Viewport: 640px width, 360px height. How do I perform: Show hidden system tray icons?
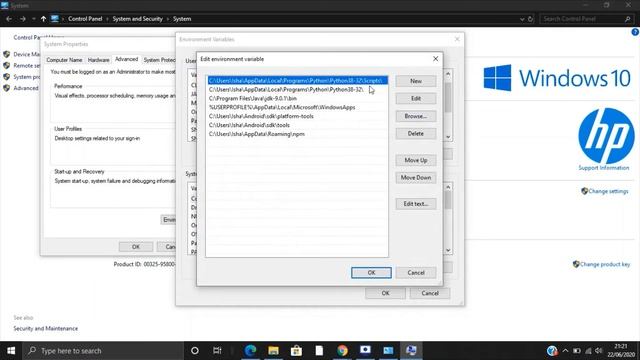(x=565, y=351)
